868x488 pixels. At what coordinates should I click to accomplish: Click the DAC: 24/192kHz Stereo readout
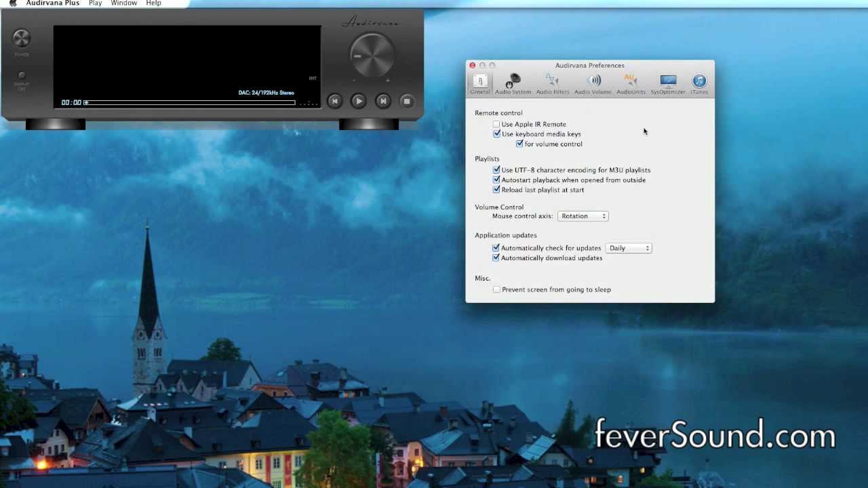[266, 93]
